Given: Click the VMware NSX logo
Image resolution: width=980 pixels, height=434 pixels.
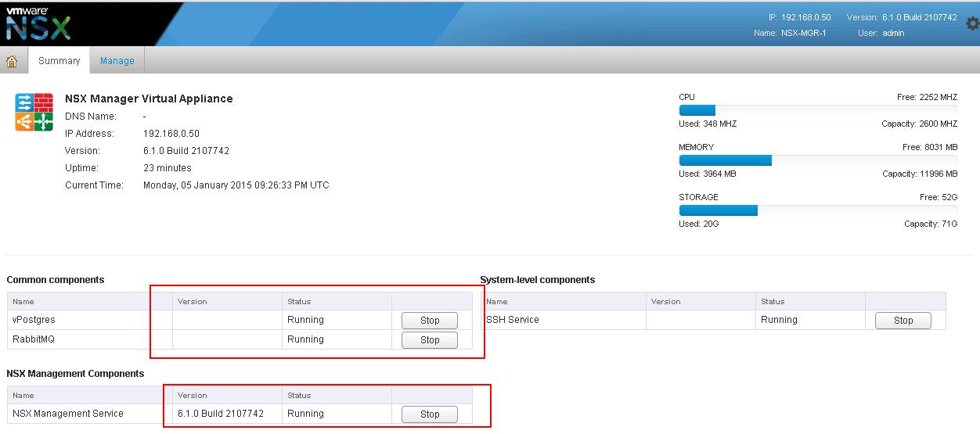Looking at the screenshot, I should (x=38, y=23).
